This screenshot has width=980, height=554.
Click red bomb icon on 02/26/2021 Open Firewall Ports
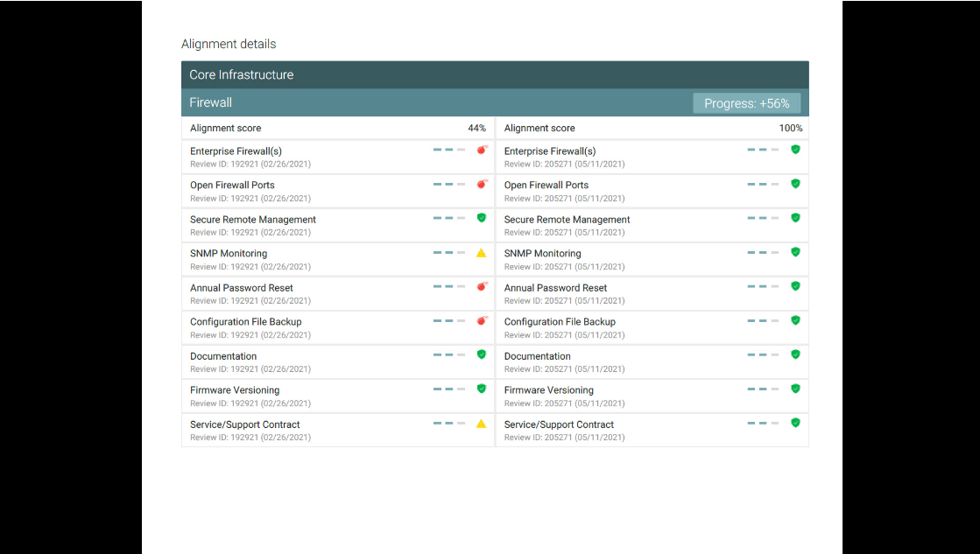pos(481,184)
